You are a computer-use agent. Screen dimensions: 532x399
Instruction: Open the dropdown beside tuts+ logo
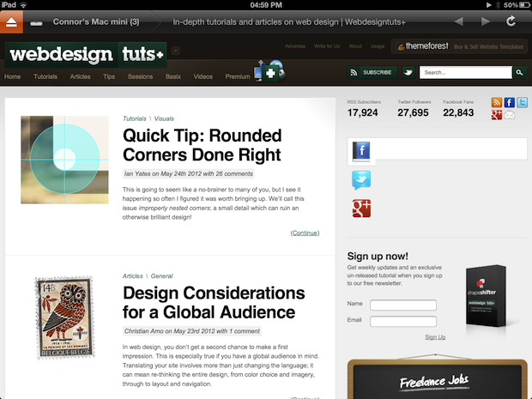(175, 51)
